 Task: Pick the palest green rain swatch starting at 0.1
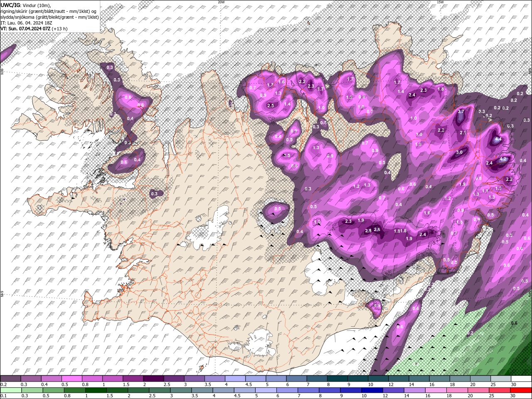(11, 390)
